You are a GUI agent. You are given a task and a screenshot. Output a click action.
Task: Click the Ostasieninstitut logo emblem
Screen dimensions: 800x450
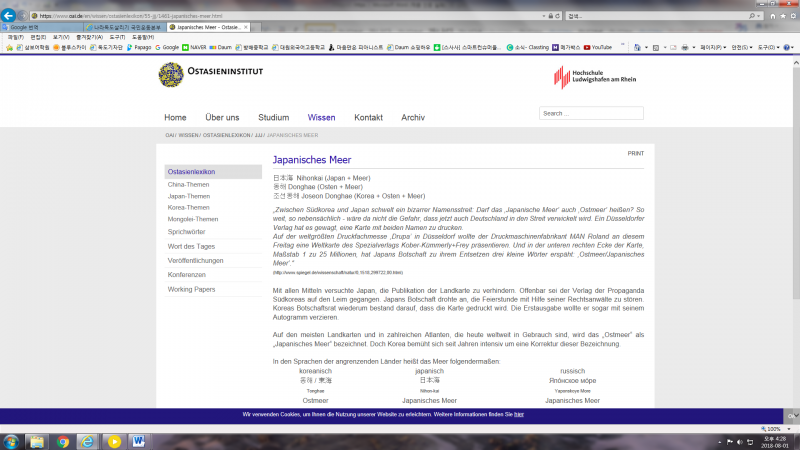172,74
